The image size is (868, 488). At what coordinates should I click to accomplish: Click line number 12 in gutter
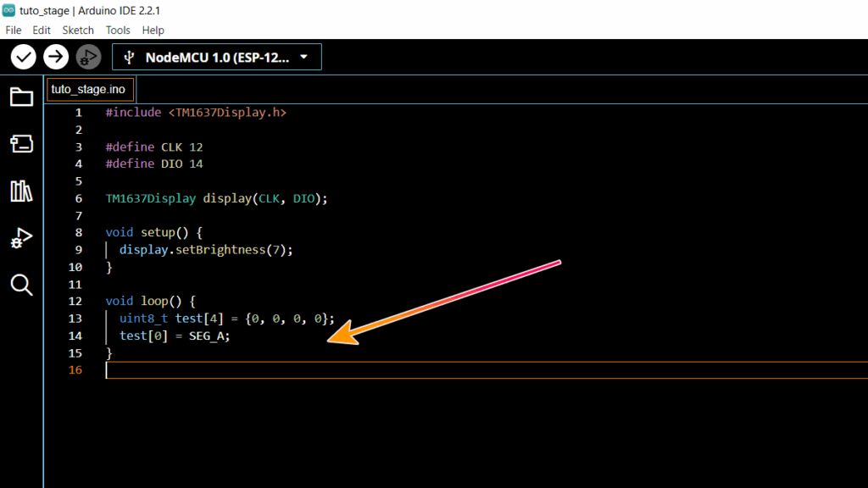[75, 302]
